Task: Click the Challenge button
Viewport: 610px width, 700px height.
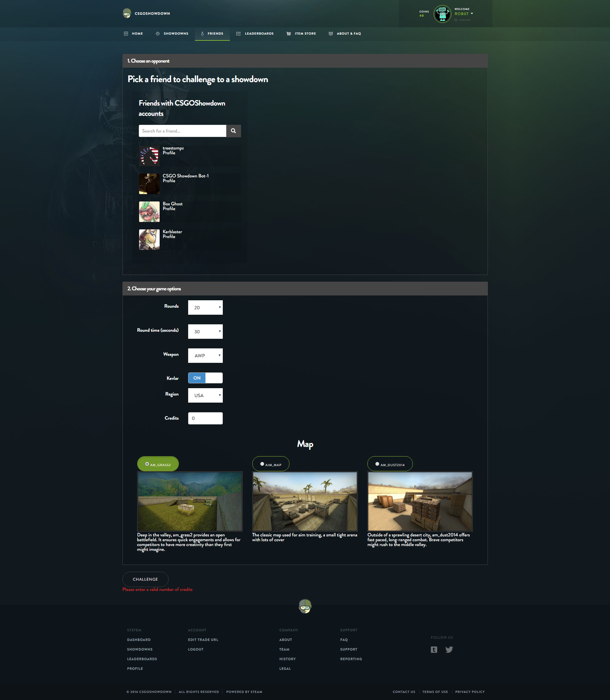Action: (145, 579)
